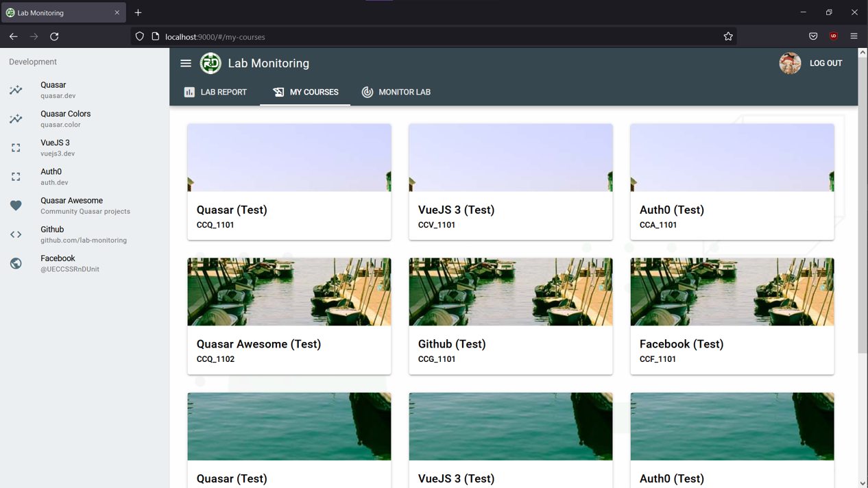868x488 pixels.
Task: Switch to the Lab Report tab
Action: (215, 92)
